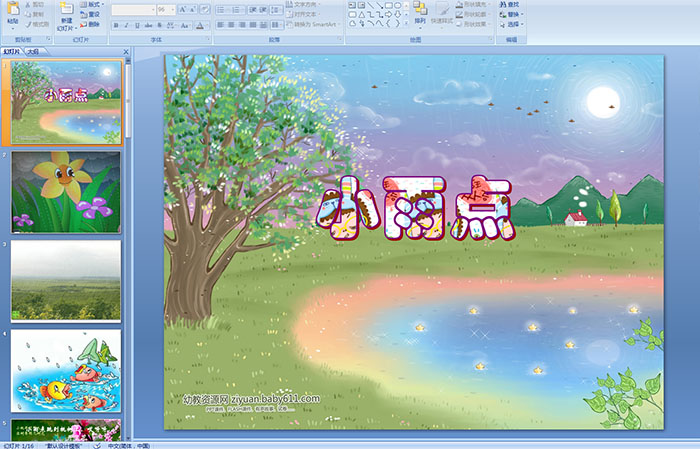The height and width of the screenshot is (449, 700).
Task: Select the Format Painter (格式刷)
Action: [37, 24]
